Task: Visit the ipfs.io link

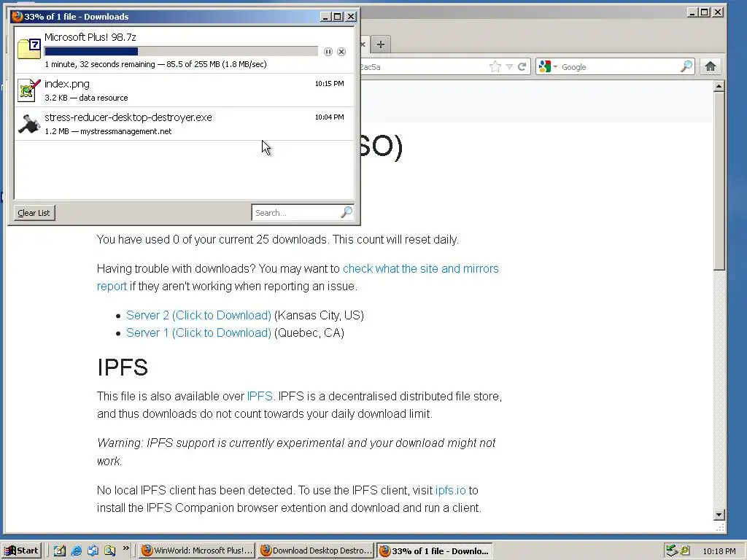Action: tap(450, 491)
